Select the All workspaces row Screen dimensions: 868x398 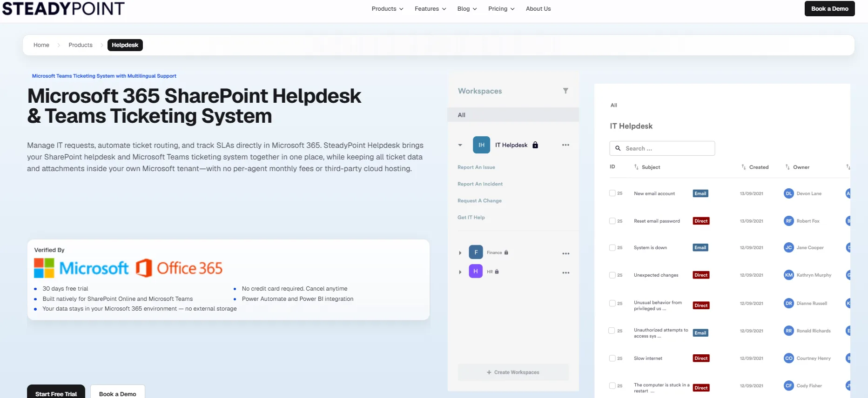[513, 115]
